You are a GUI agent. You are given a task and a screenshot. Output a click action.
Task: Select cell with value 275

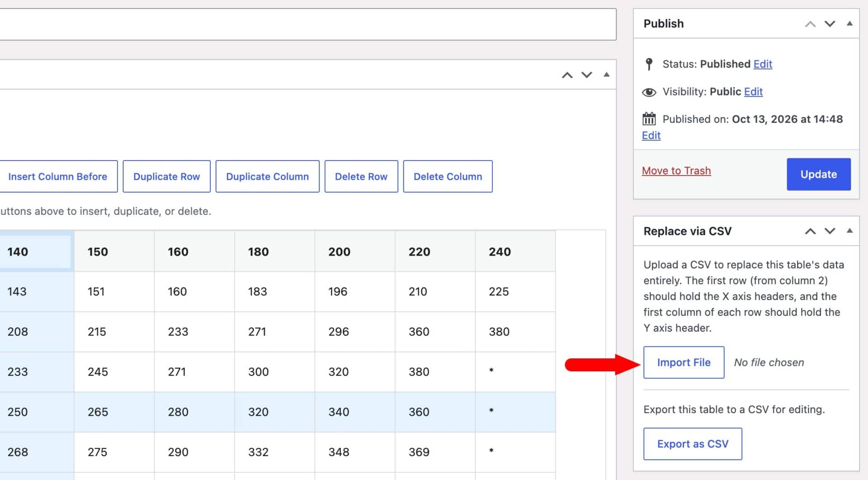(x=114, y=452)
